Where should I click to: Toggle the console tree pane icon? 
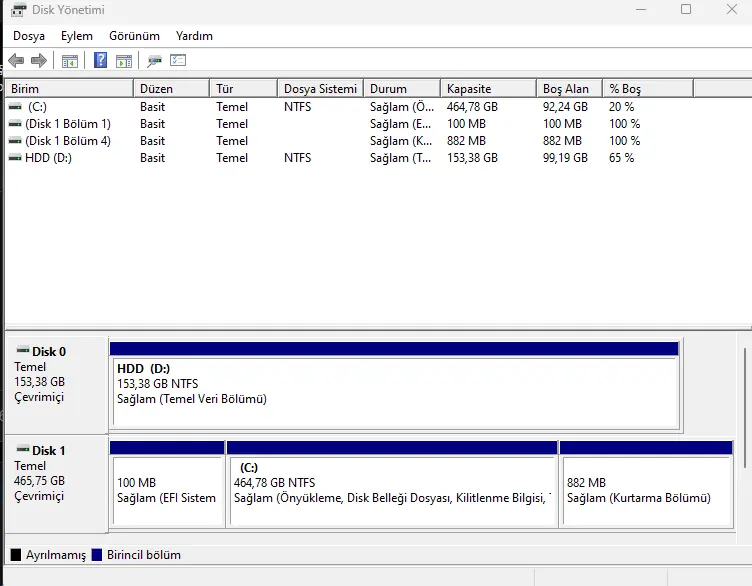tap(70, 61)
